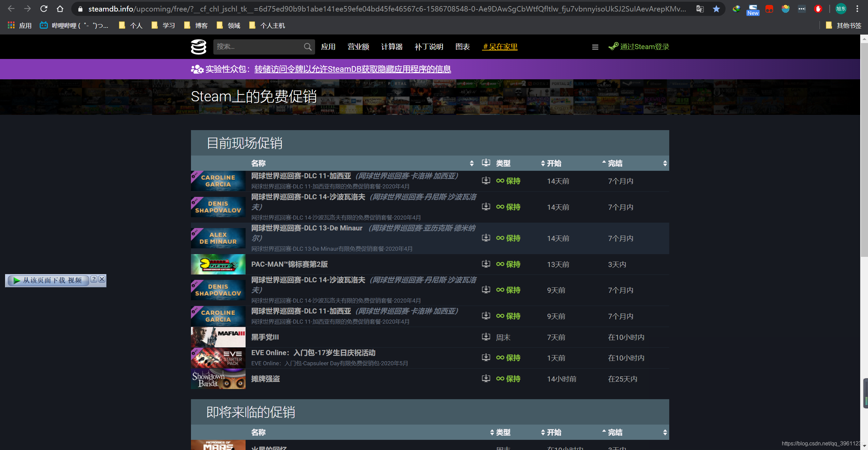Open the purple banner SteamDB token link
Image resolution: width=868 pixels, height=450 pixels.
point(352,69)
